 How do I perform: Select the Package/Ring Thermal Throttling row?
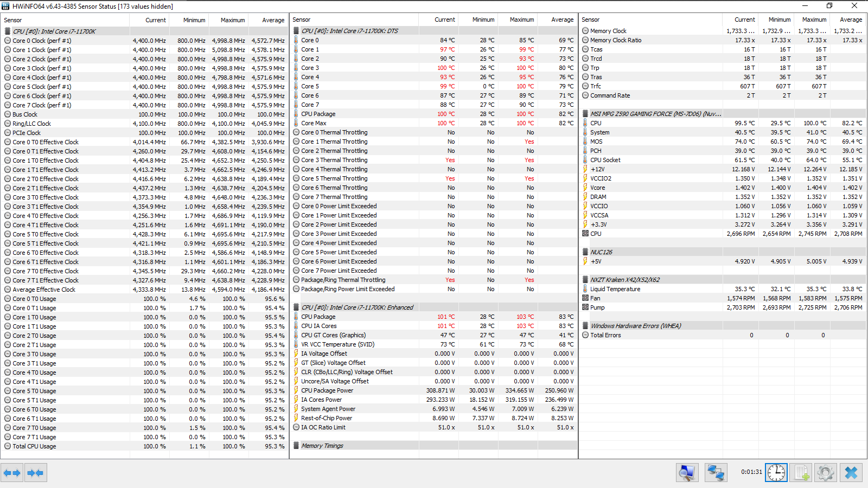pos(433,280)
